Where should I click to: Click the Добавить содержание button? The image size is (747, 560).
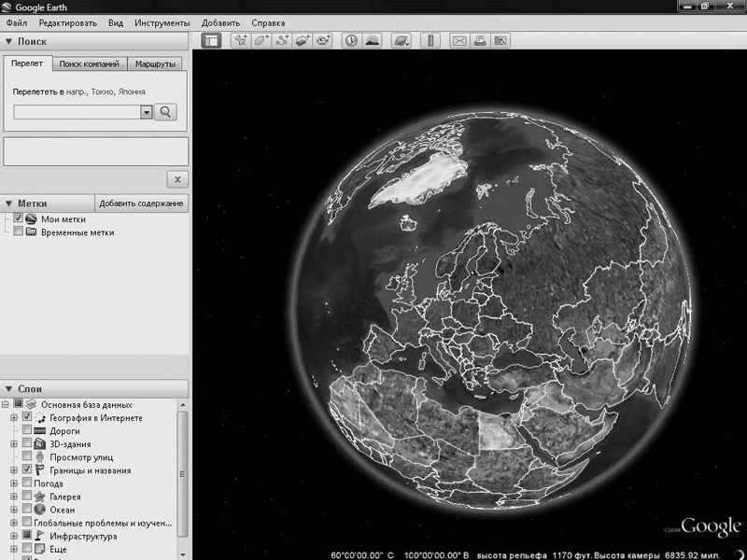(142, 203)
